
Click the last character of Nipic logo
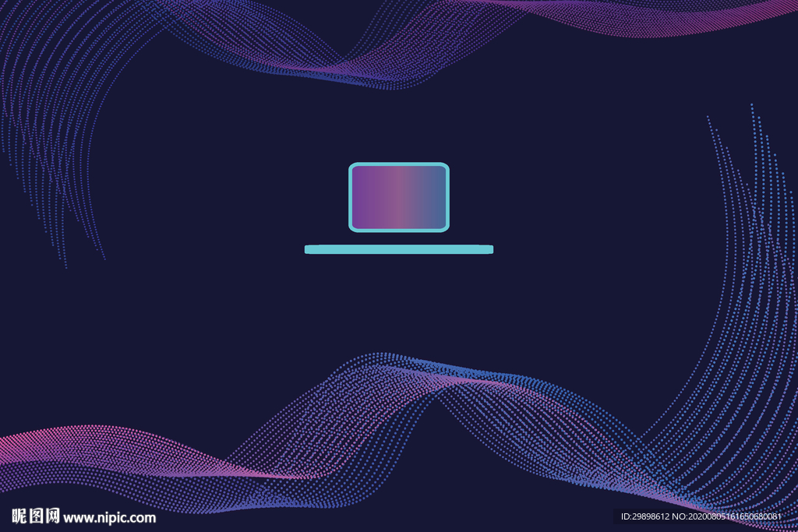click(53, 516)
